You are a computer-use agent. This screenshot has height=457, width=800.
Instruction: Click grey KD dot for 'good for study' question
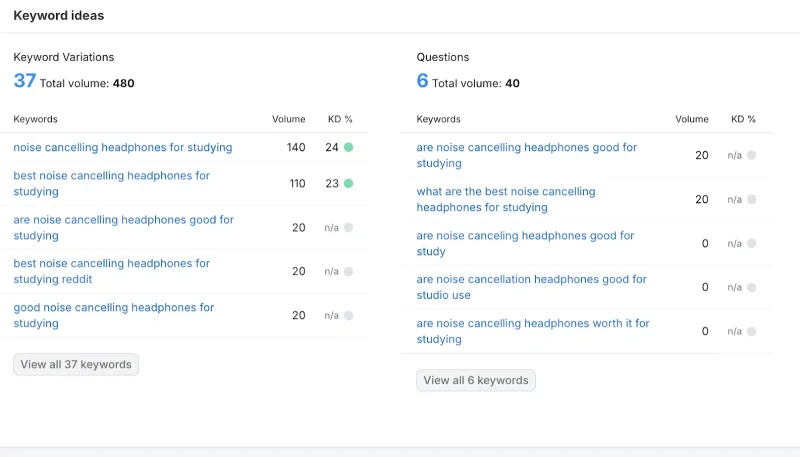tap(752, 243)
